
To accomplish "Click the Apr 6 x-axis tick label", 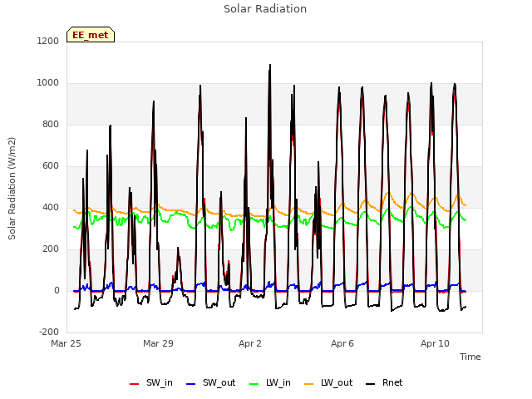I will point(342,343).
